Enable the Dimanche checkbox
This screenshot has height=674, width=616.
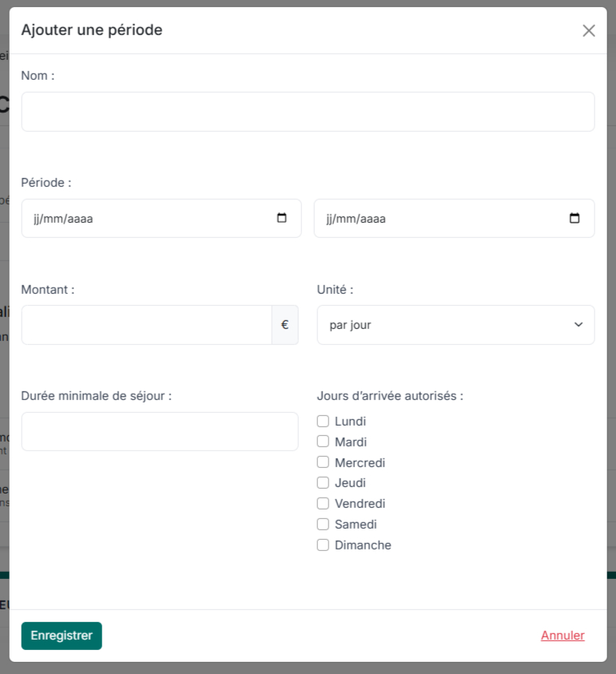click(323, 545)
